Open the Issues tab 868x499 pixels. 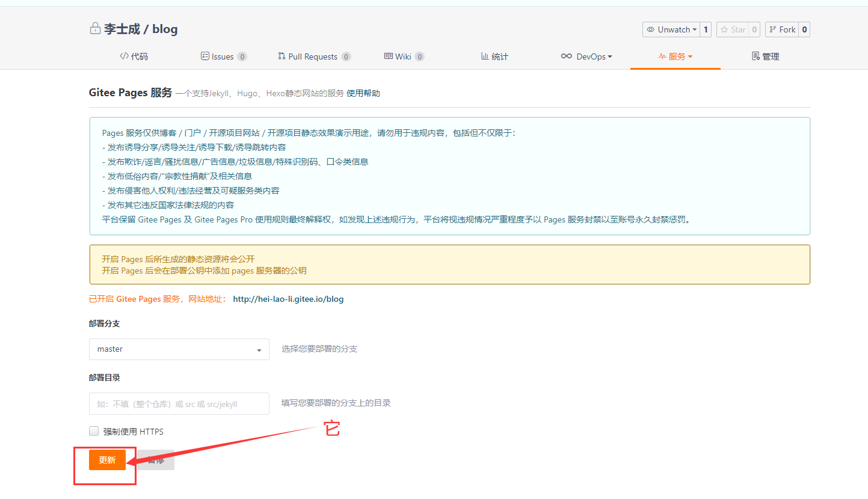click(x=224, y=57)
